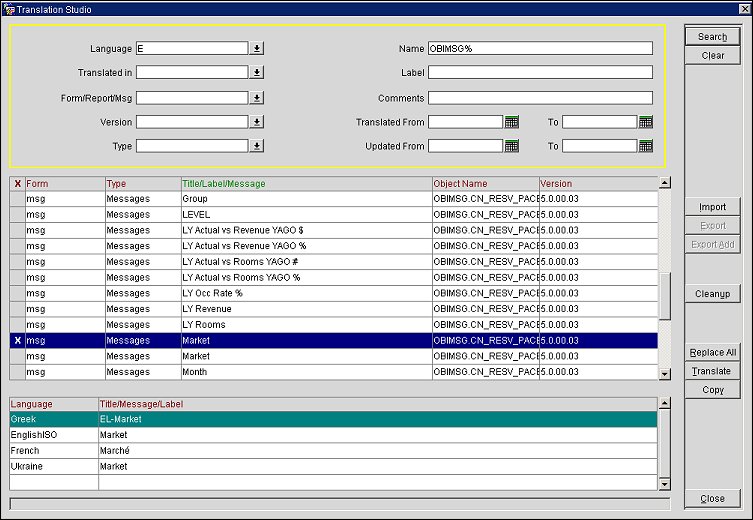Screen dimensions: 753x520
Task: Open calendar picker for Updated From date
Action: tap(511, 146)
